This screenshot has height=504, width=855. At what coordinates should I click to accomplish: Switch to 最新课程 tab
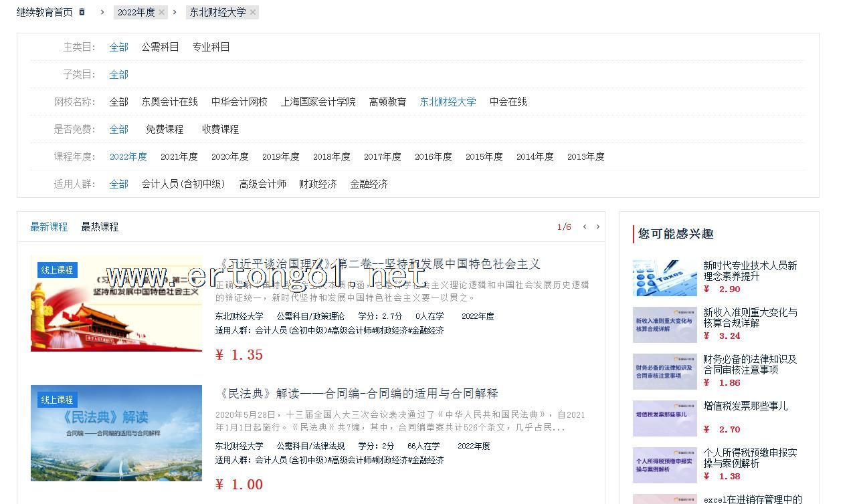[x=49, y=227]
